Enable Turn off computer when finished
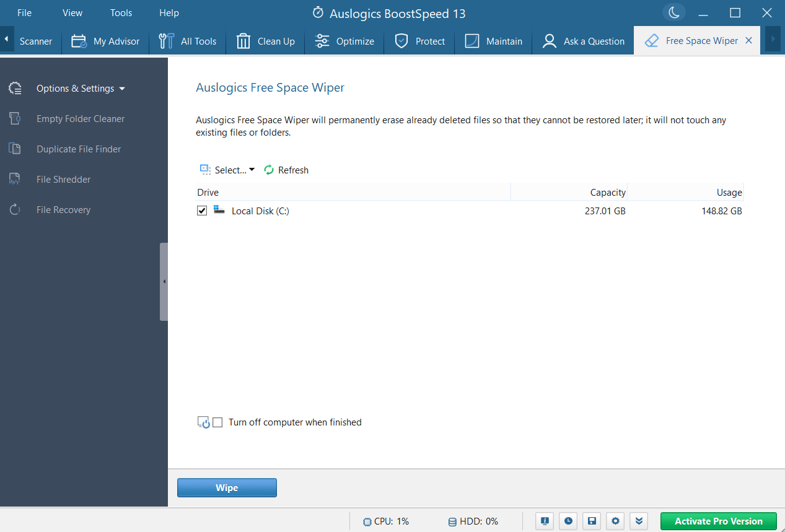Viewport: 785px width, 532px height. tap(217, 422)
